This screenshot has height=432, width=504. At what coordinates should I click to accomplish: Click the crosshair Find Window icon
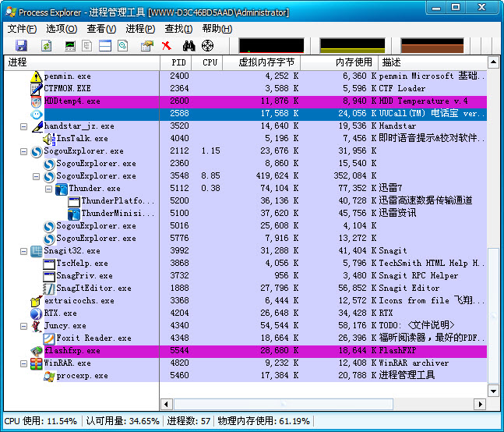pos(208,46)
